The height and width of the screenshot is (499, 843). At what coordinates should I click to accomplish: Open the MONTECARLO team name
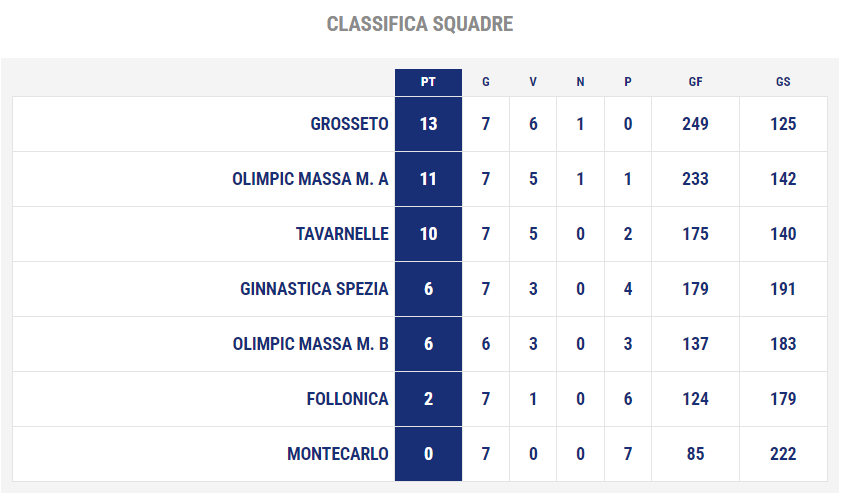(338, 454)
